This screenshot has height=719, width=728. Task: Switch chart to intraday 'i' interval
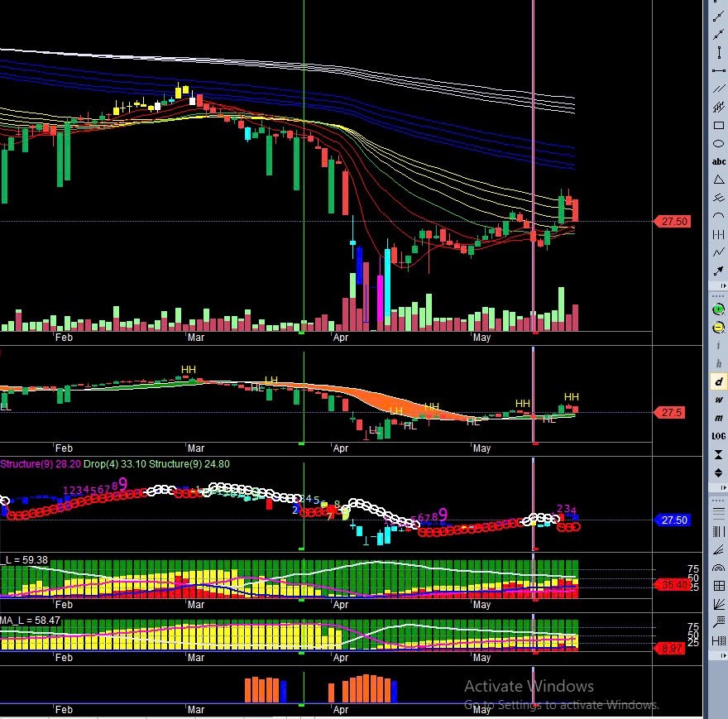(718, 345)
